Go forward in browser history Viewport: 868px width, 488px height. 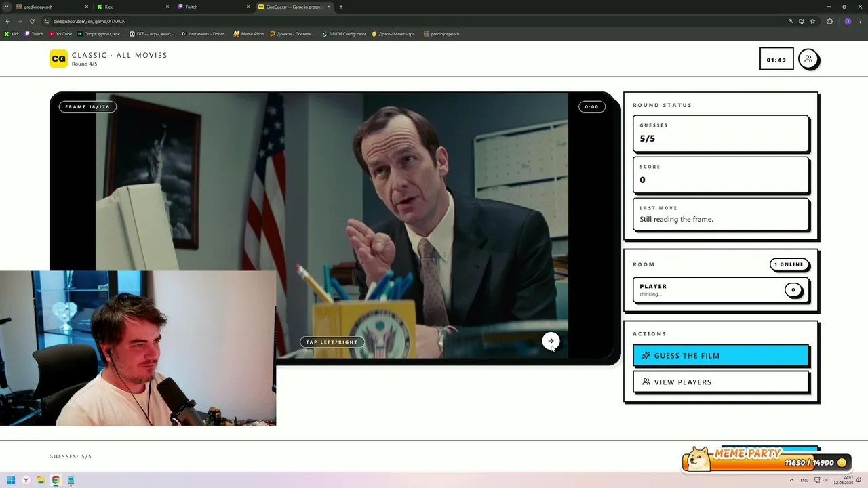[20, 21]
